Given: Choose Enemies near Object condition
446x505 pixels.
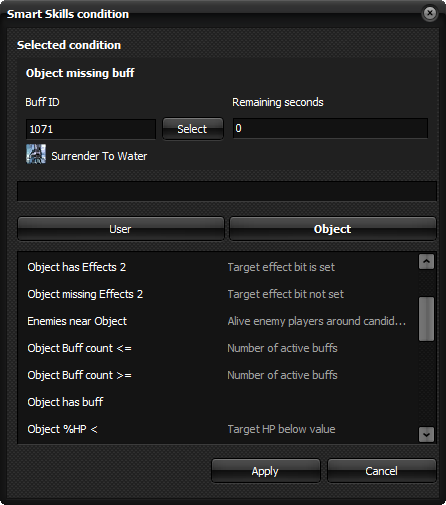Looking at the screenshot, I should point(218,321).
